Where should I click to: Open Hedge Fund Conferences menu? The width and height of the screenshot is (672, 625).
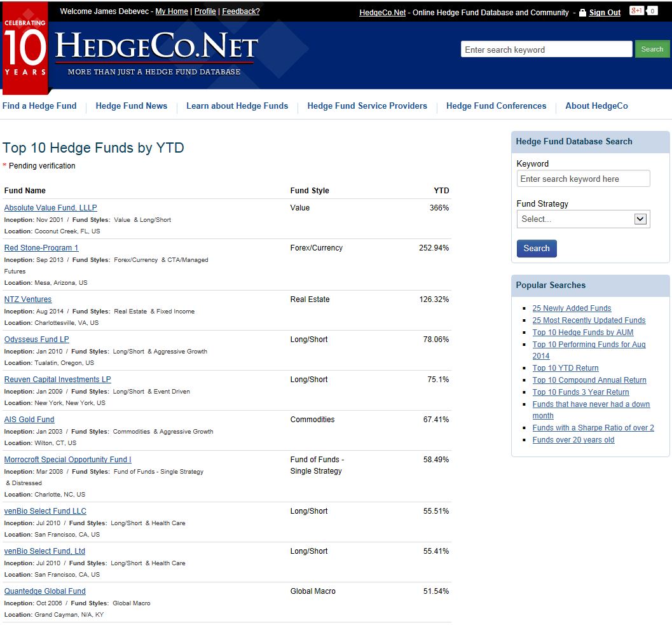497,106
